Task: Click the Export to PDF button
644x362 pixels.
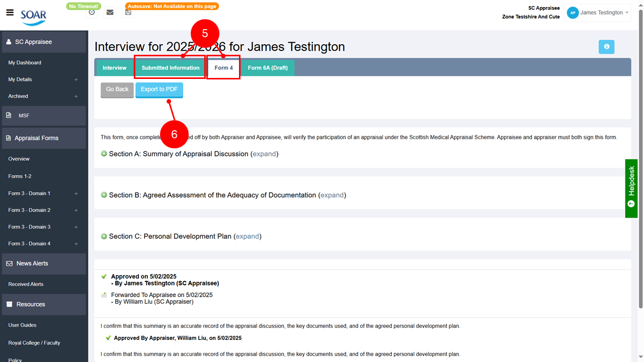Action: pyautogui.click(x=159, y=89)
